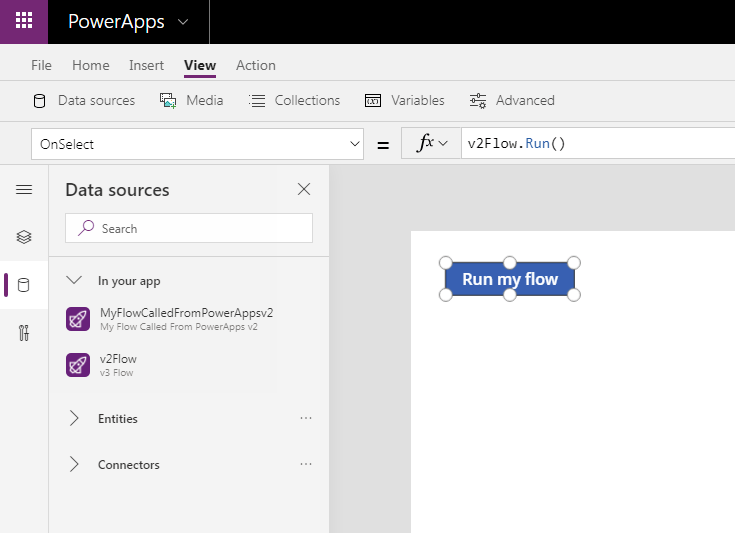Image resolution: width=735 pixels, height=533 pixels.
Task: Close the Data sources panel
Action: (x=304, y=189)
